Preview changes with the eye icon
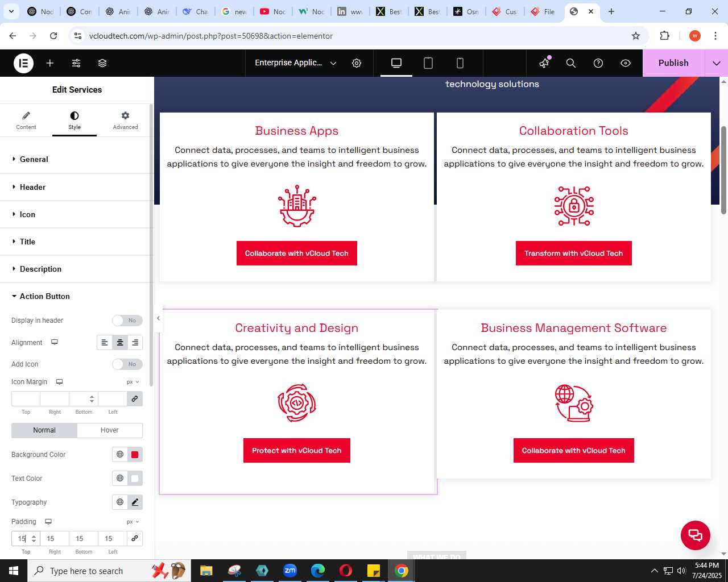 (x=626, y=63)
